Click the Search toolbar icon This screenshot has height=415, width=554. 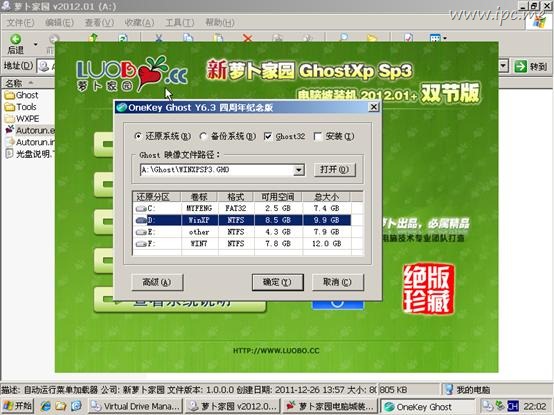(x=343, y=38)
